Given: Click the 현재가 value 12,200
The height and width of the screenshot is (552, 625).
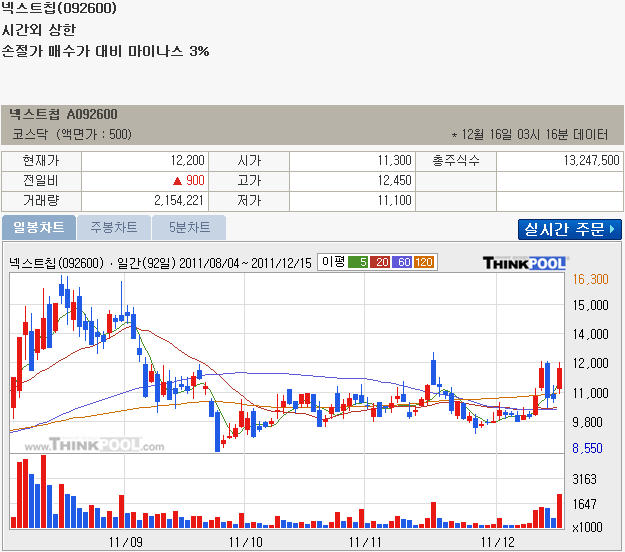Looking at the screenshot, I should point(187,161).
